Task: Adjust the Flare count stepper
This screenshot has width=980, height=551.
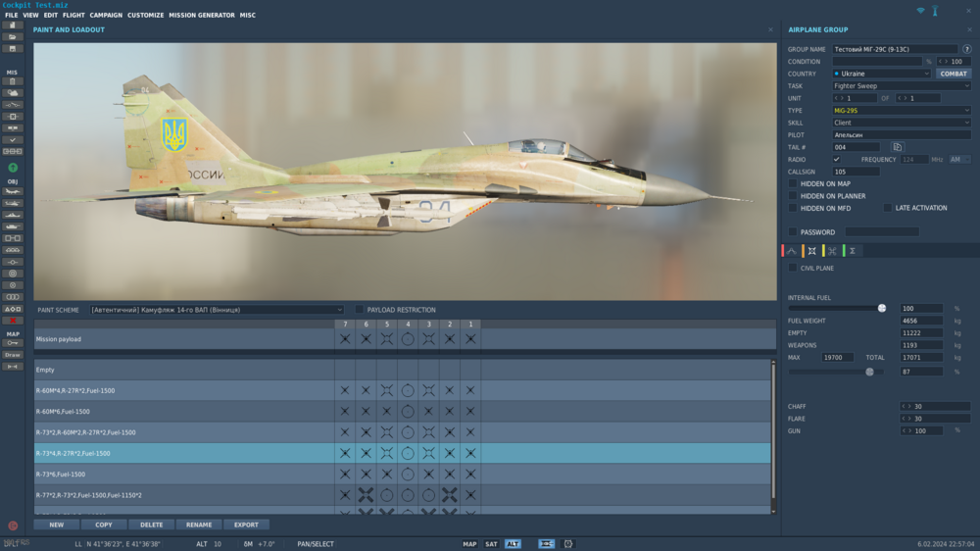Action: coord(935,419)
